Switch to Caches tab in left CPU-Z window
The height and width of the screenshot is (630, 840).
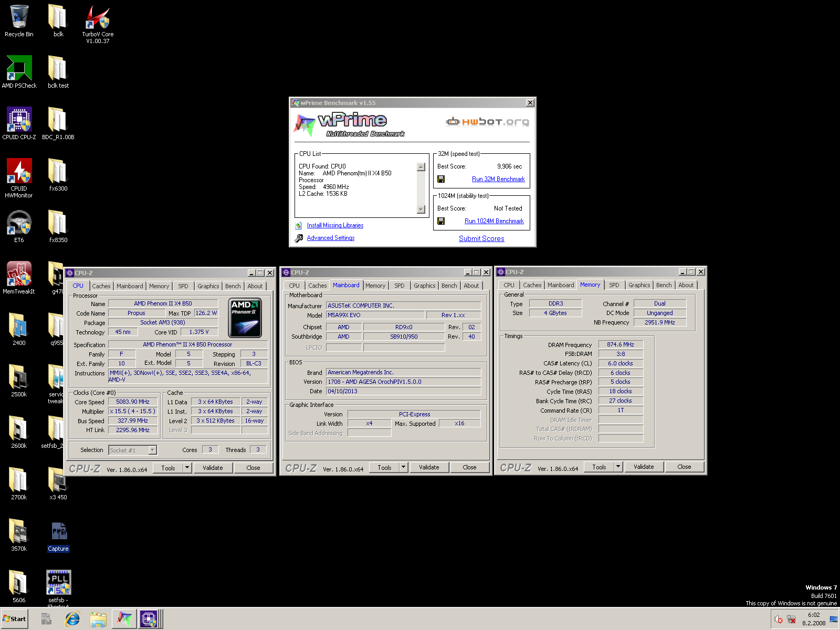point(101,286)
